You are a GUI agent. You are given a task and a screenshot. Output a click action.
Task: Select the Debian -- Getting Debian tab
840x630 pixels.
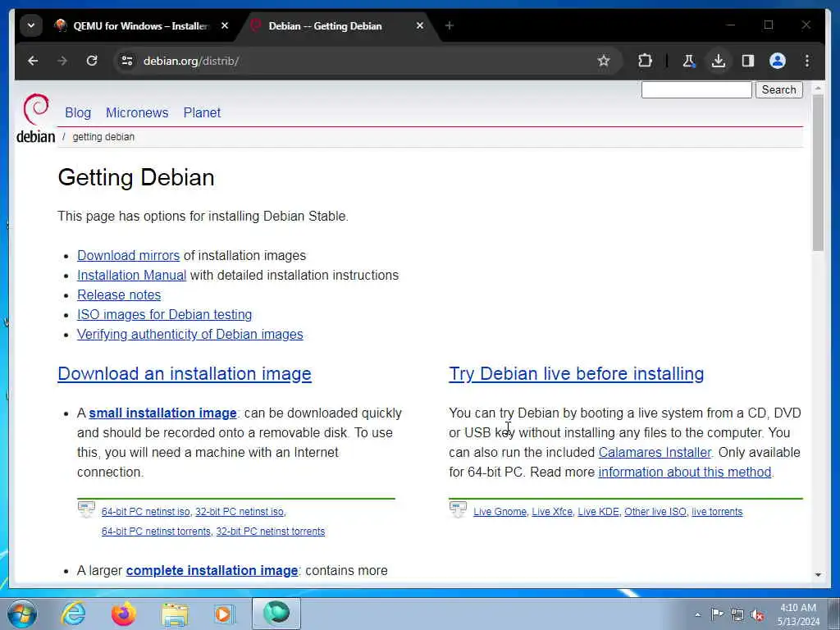[x=325, y=25]
